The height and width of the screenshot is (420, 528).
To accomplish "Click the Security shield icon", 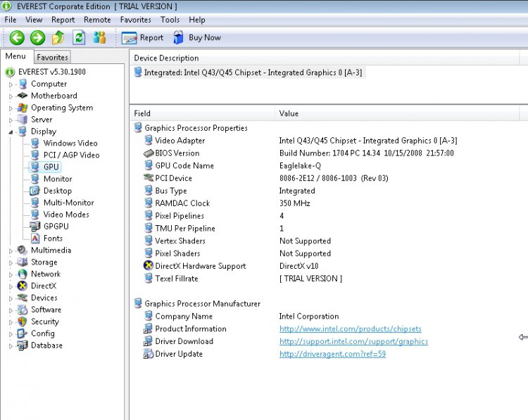I will pos(23,322).
